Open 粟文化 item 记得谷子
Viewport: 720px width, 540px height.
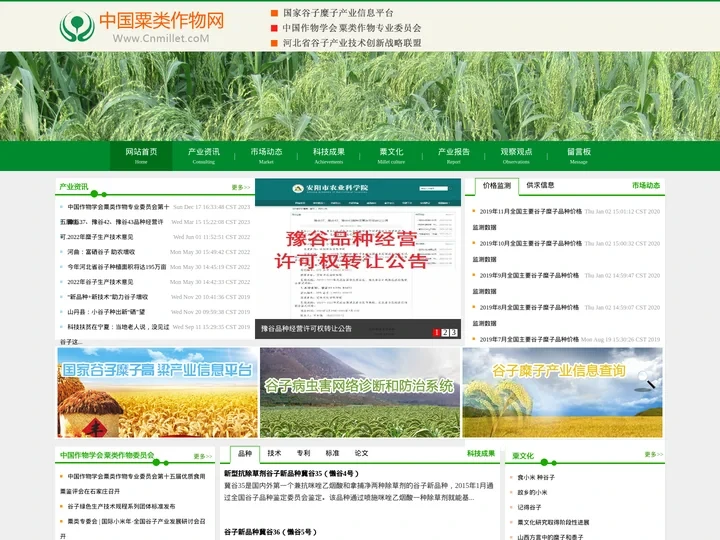(529, 507)
